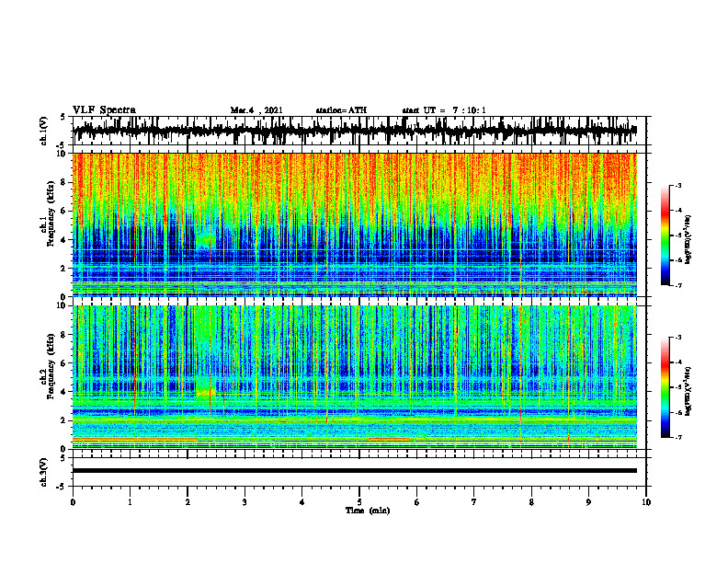Viewport: 728px width, 563px height.
Task: Click the "-7" label on ch.2 colorbar
Action: coord(678,437)
